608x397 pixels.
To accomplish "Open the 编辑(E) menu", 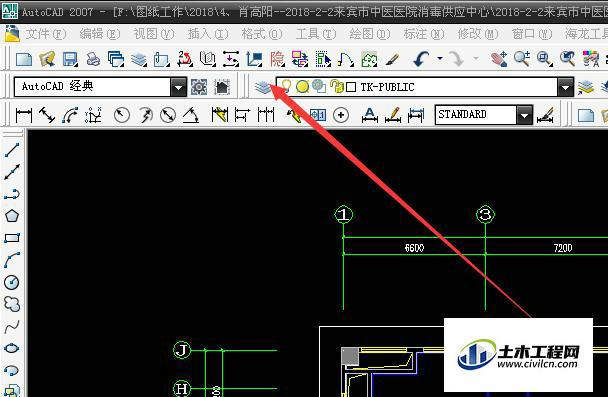I will point(100,34).
